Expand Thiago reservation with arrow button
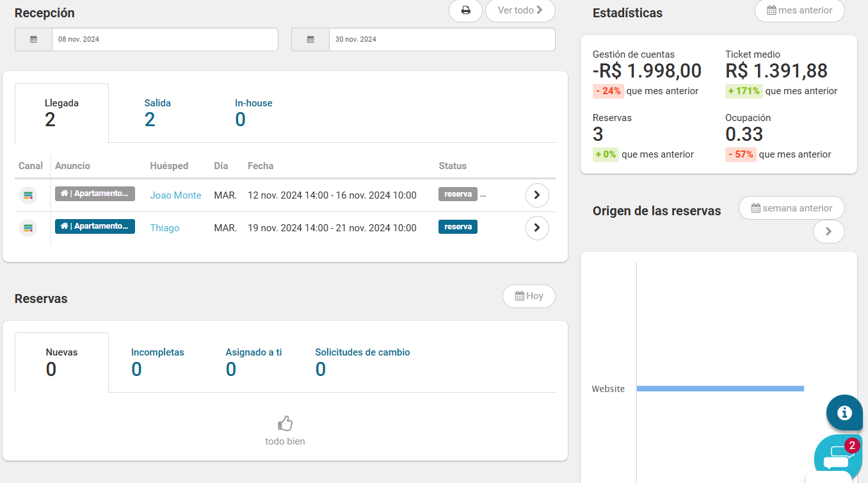 [x=537, y=228]
